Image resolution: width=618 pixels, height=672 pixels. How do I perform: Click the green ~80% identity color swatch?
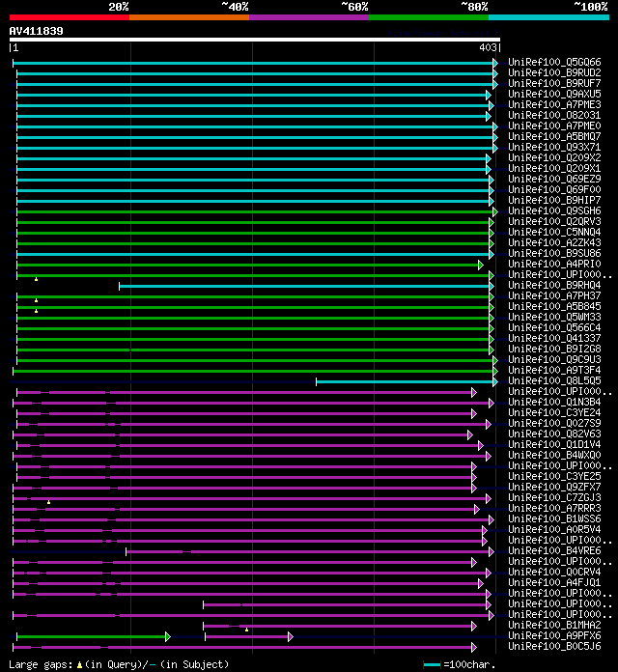[x=429, y=17]
